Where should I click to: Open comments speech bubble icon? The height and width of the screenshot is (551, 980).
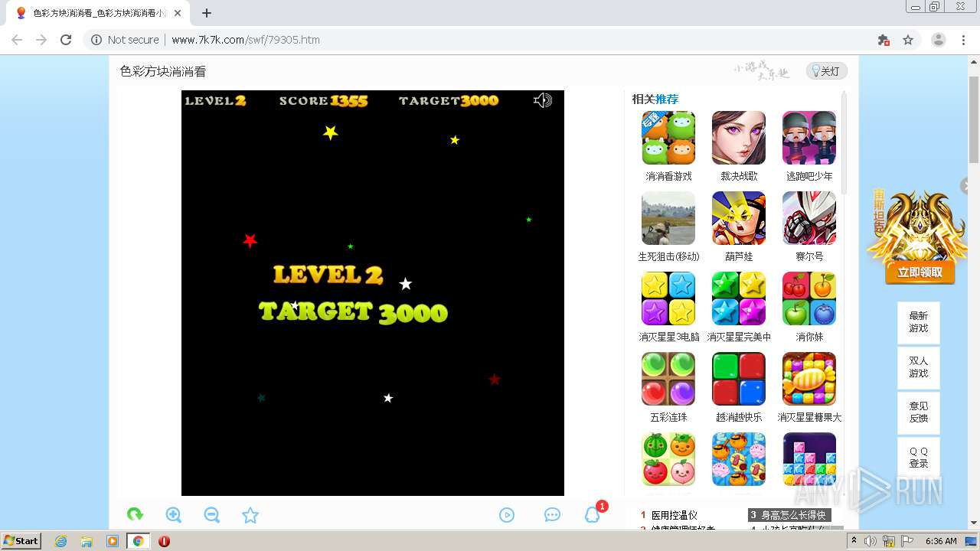pos(552,515)
